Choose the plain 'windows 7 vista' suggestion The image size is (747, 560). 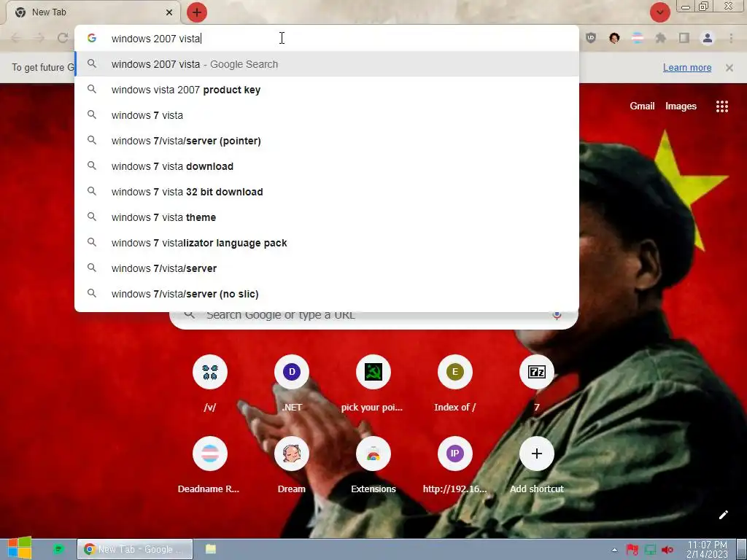pos(326,115)
